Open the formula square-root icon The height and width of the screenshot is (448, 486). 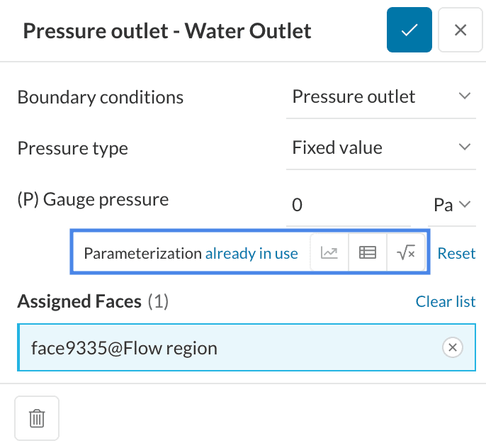point(406,253)
